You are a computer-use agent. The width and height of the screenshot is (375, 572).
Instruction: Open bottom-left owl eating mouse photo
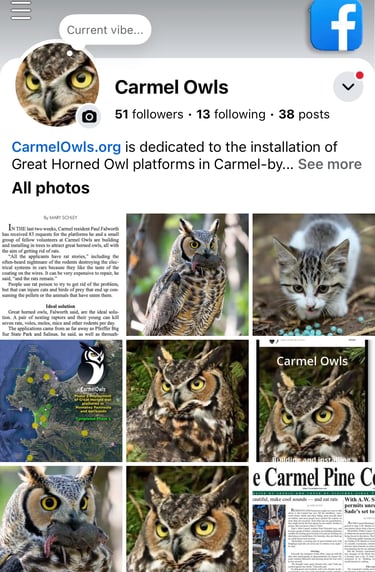pyautogui.click(x=61, y=519)
